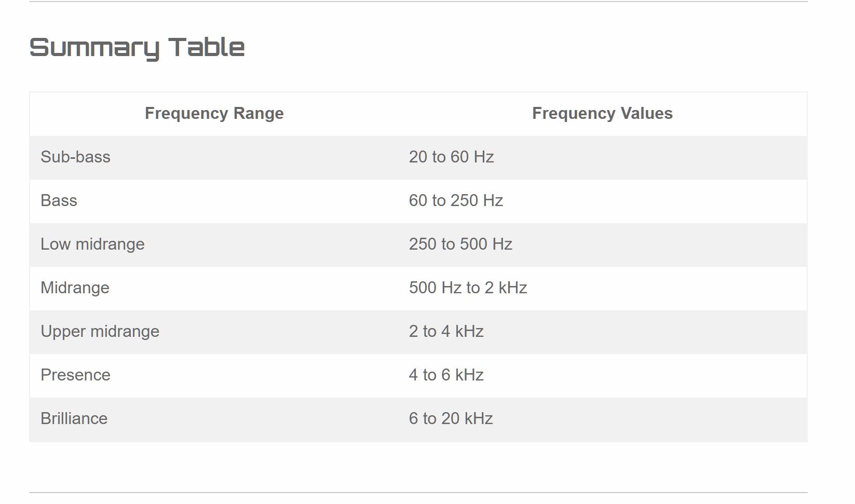Click the 4 to 6 kHz cell
This screenshot has height=504, width=855.
coord(446,375)
